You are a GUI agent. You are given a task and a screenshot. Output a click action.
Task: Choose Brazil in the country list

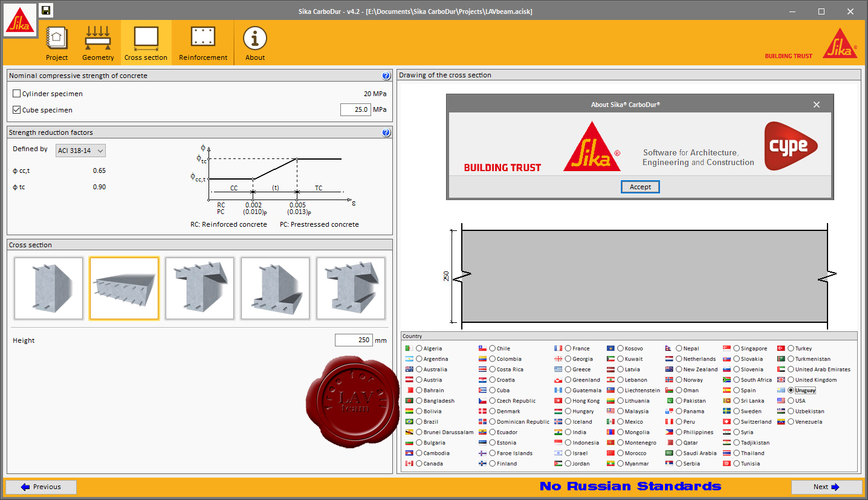tap(419, 421)
